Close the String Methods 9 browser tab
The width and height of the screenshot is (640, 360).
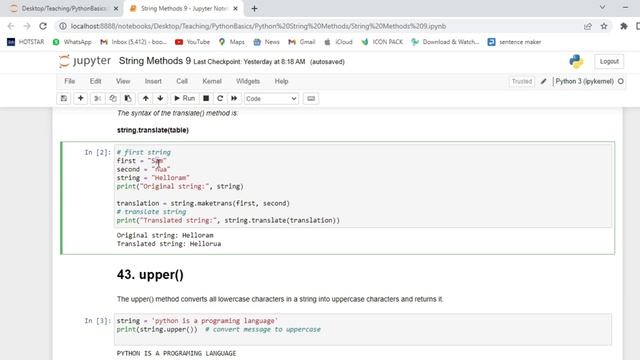click(x=235, y=8)
